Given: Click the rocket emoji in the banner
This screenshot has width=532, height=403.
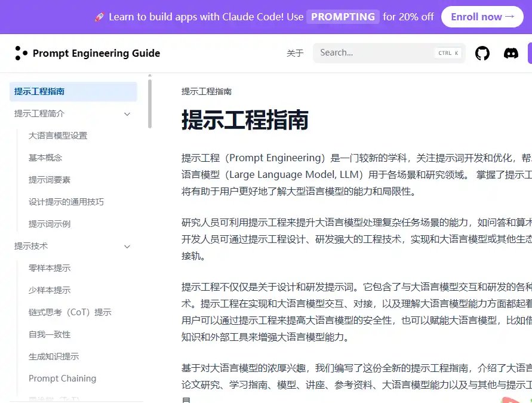Looking at the screenshot, I should pos(99,17).
